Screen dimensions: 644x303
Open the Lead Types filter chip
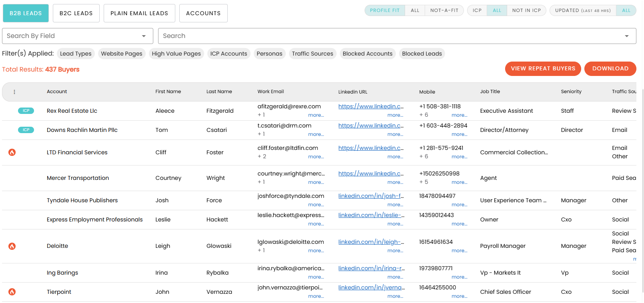[76, 54]
